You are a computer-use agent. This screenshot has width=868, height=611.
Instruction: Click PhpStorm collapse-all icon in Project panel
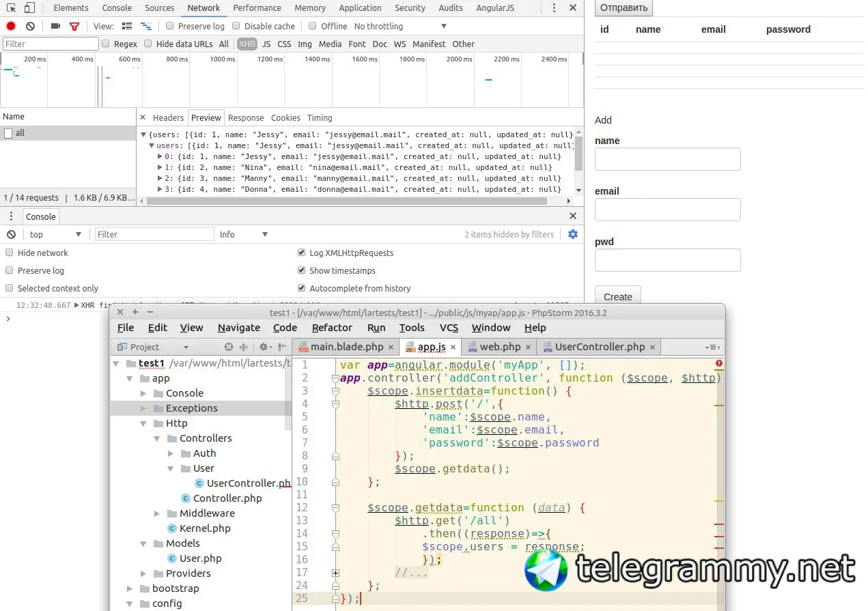tap(243, 347)
